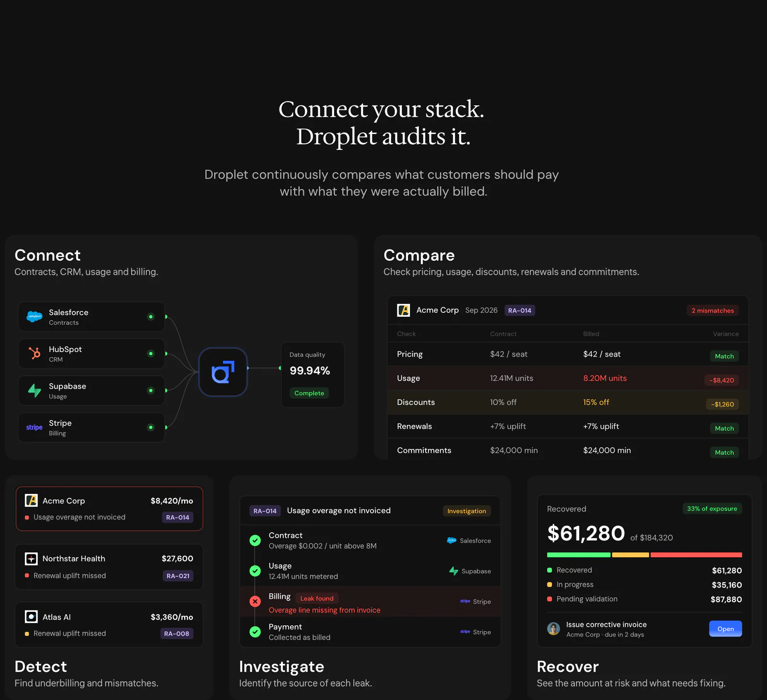The height and width of the screenshot is (700, 767).
Task: Click the Northstar Health logo icon
Action: tap(31, 558)
